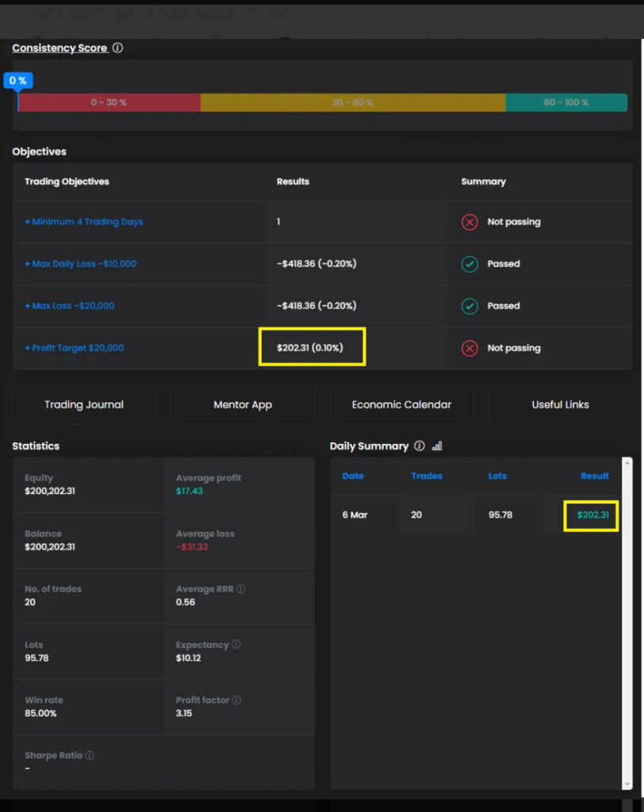Open the Economic Calendar
Screen dimensions: 644x812
point(401,404)
